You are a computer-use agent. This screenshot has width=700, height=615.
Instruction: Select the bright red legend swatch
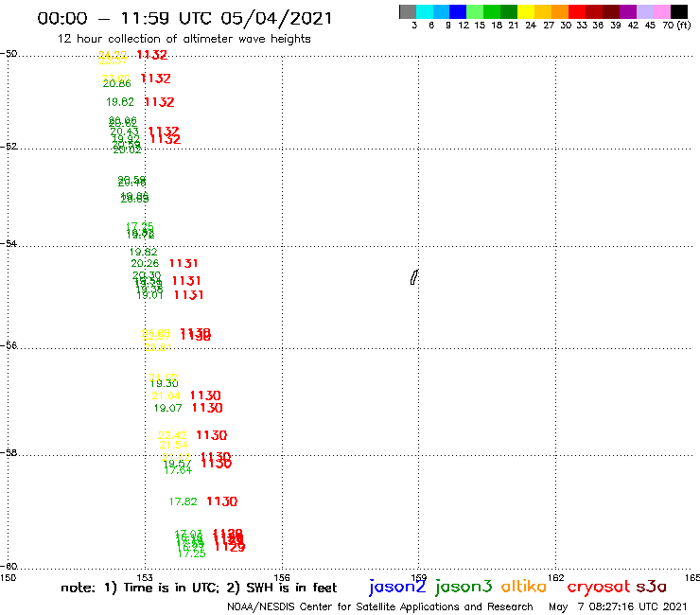point(577,11)
